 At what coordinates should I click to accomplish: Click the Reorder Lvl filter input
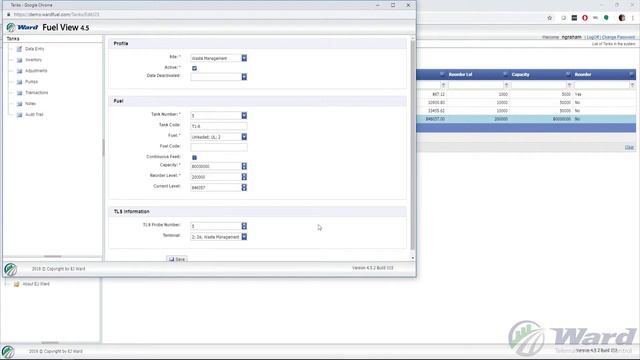pos(476,85)
